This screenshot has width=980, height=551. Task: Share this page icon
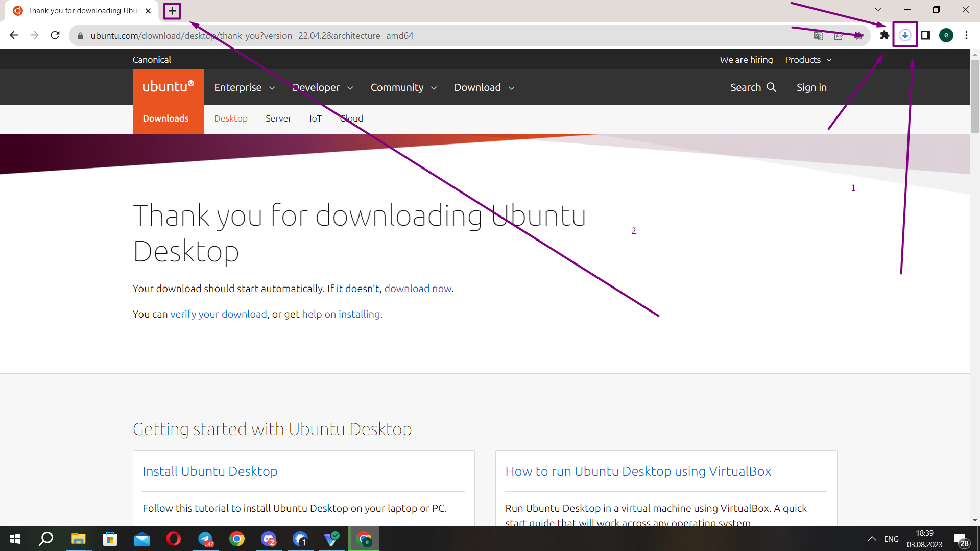point(839,35)
